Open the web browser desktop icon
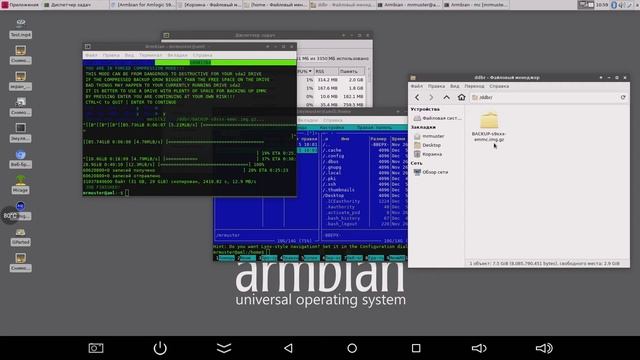The height and width of the screenshot is (360, 640). 20,159
